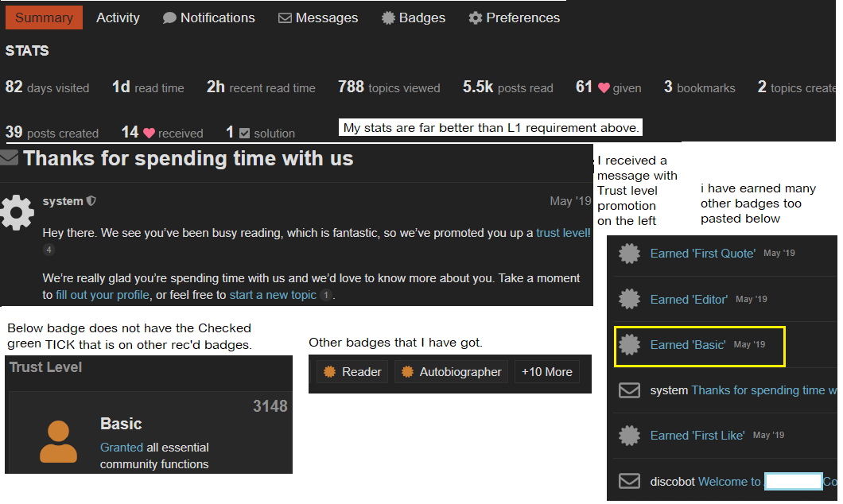The height and width of the screenshot is (504, 843).
Task: Open the Earned 'First Like' notification
Action: pos(697,435)
